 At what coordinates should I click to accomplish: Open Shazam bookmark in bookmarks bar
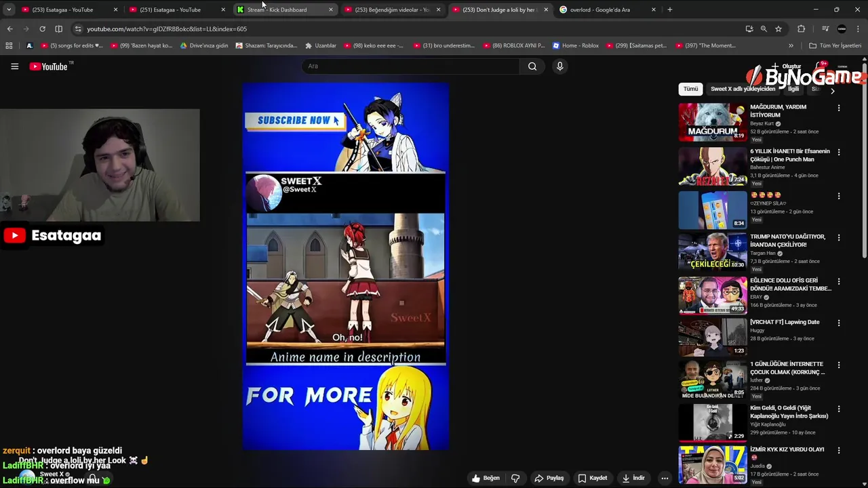(267, 45)
